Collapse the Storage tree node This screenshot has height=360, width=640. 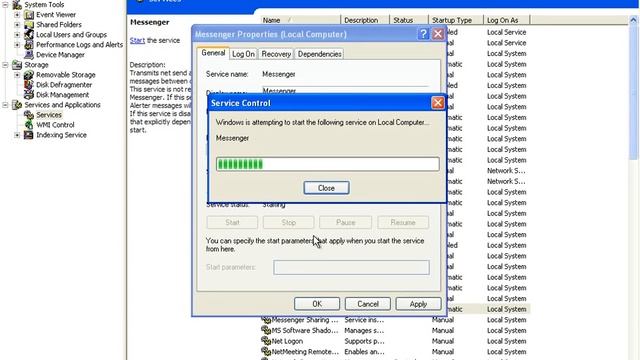point(5,65)
